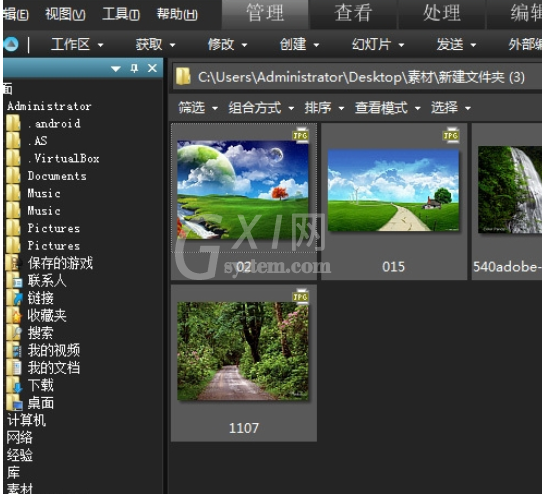Select 库 in the folder tree
The image size is (542, 494).
pyautogui.click(x=13, y=472)
